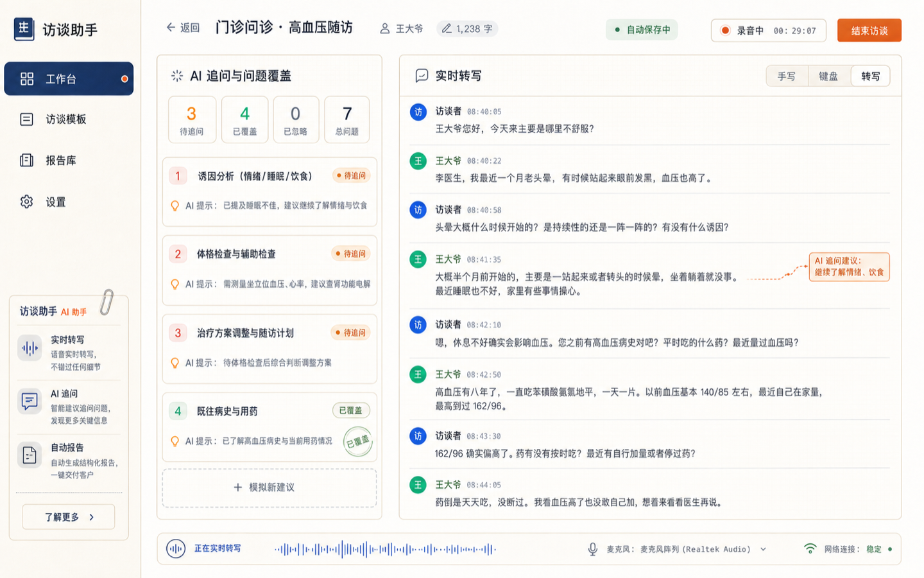Open question 既往病史与用药

pyautogui.click(x=269, y=428)
